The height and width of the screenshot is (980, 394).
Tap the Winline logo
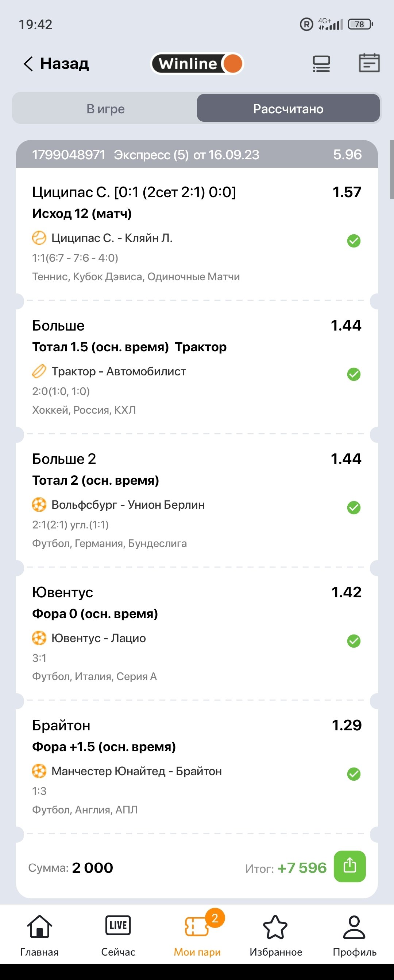[197, 63]
